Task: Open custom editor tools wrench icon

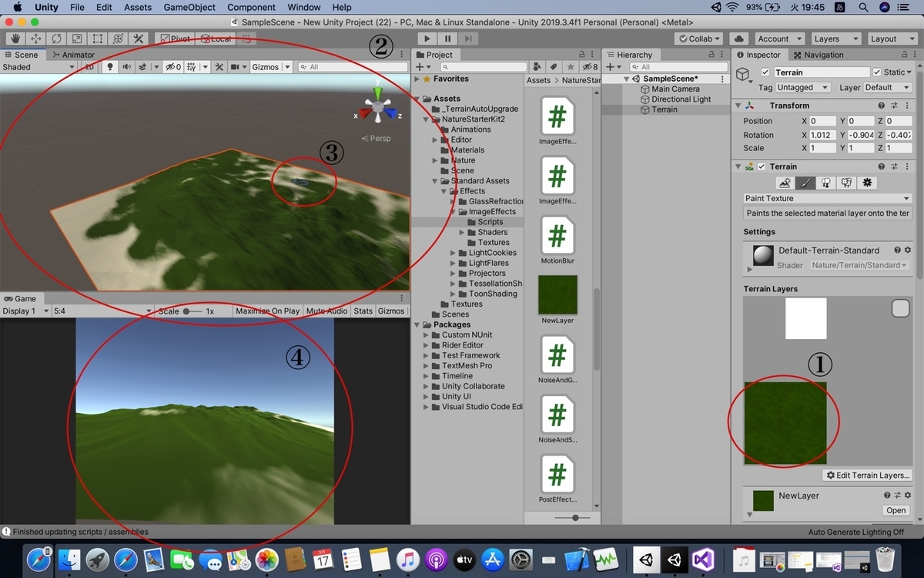Action: pyautogui.click(x=139, y=39)
